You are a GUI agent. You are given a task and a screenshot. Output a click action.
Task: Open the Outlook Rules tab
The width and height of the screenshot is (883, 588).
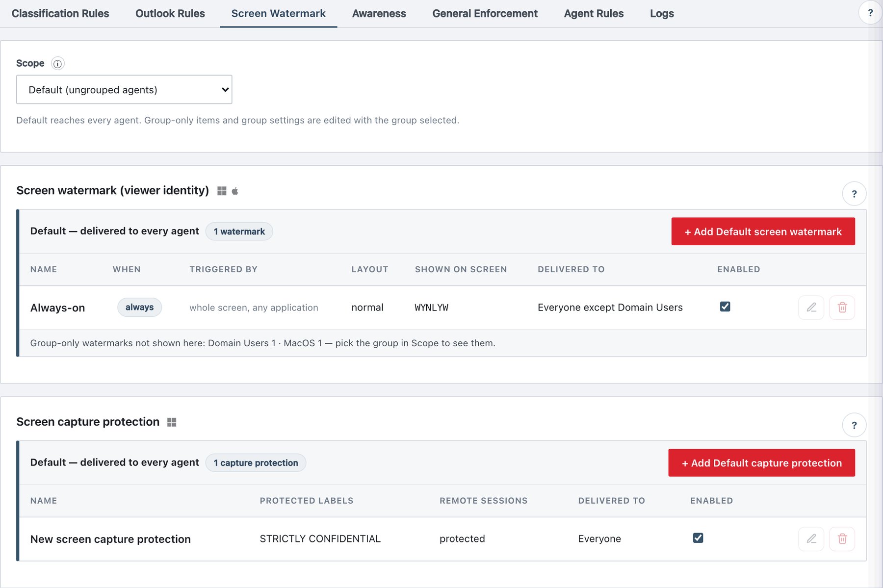pos(170,14)
